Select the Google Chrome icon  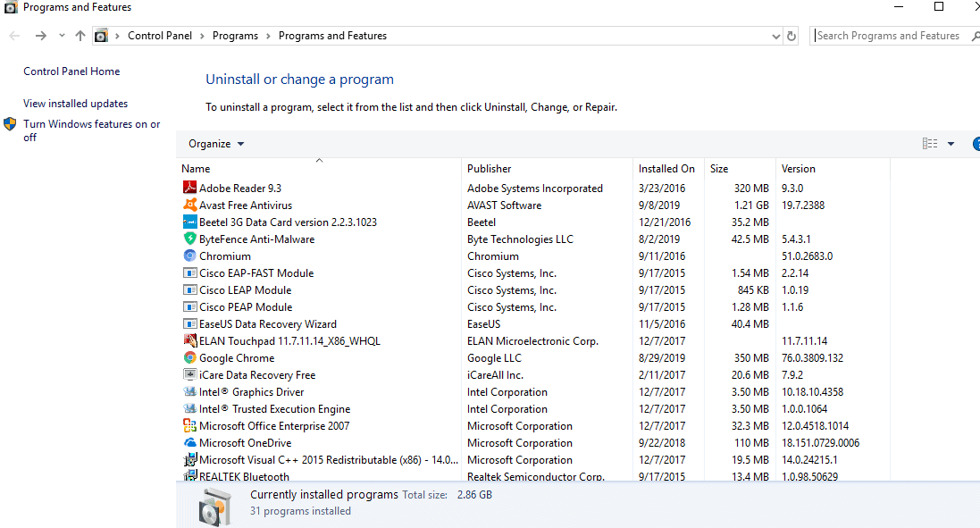click(x=189, y=357)
